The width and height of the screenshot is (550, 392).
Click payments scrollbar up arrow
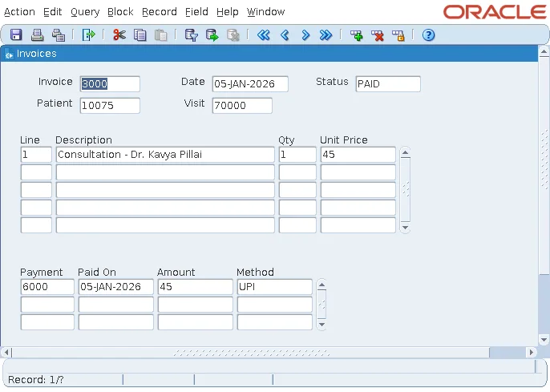[x=322, y=285]
